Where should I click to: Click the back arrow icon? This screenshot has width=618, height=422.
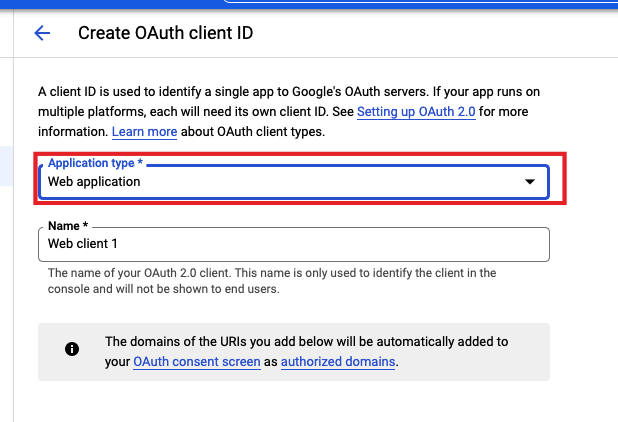tap(42, 33)
